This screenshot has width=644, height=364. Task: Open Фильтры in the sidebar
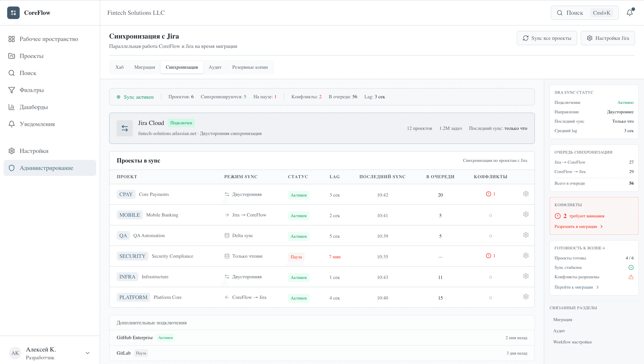pos(32,90)
